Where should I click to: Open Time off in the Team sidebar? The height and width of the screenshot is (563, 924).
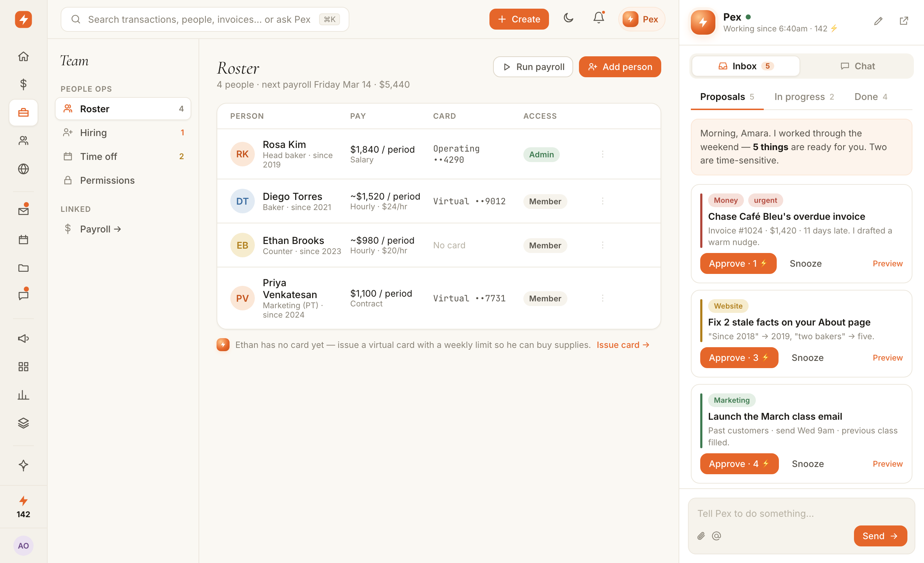(x=123, y=156)
